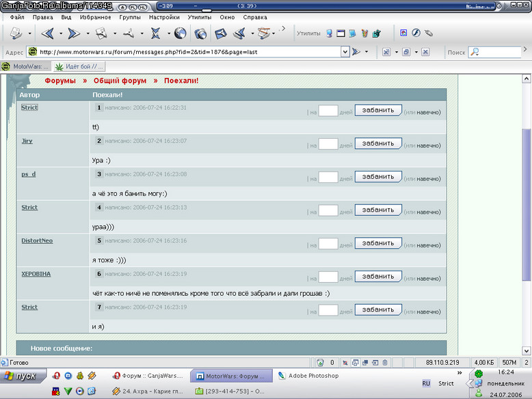Open the ps_d author profile link
This screenshot has width=532, height=399.
click(x=29, y=174)
